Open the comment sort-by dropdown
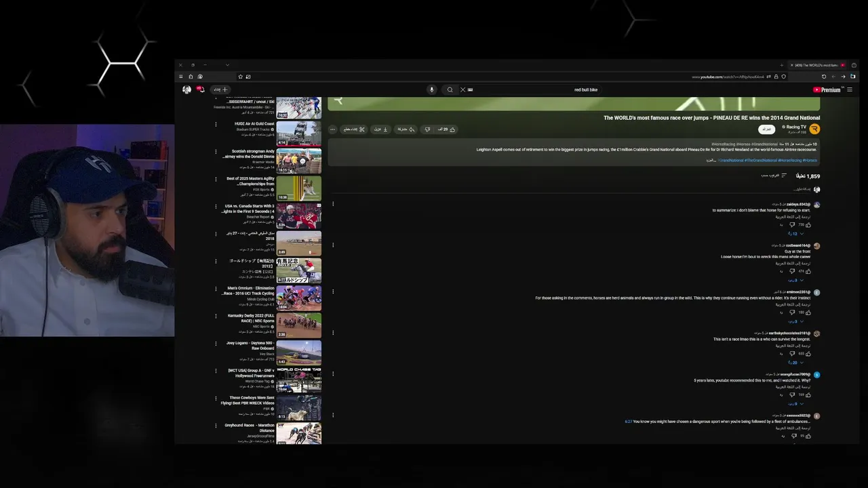This screenshot has width=868, height=488. (774, 176)
